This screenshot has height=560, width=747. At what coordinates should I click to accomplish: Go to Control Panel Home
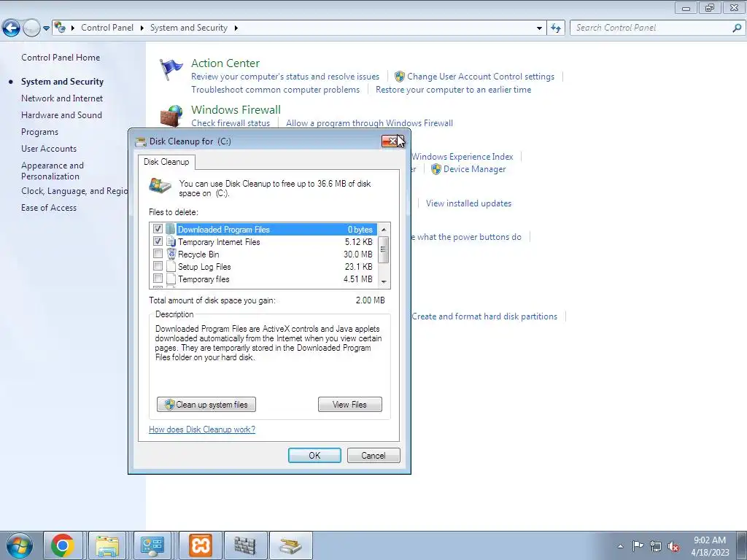[x=61, y=58]
